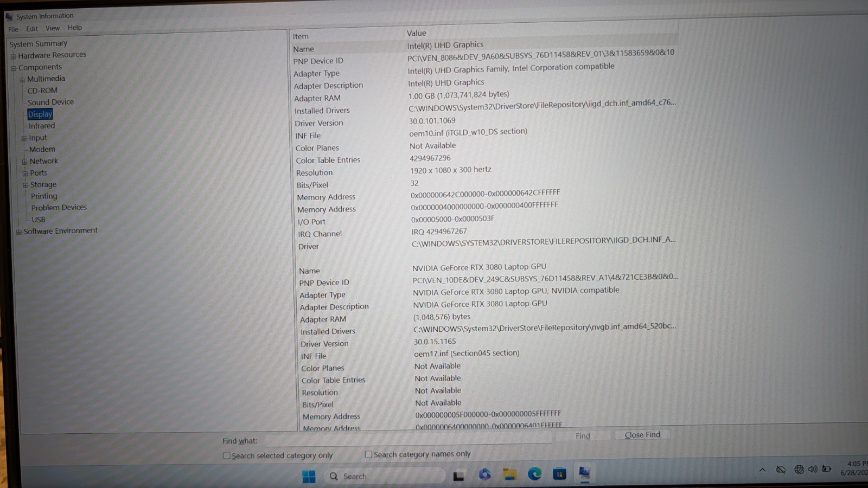The width and height of the screenshot is (868, 488).
Task: Open the View menu
Action: [x=53, y=28]
